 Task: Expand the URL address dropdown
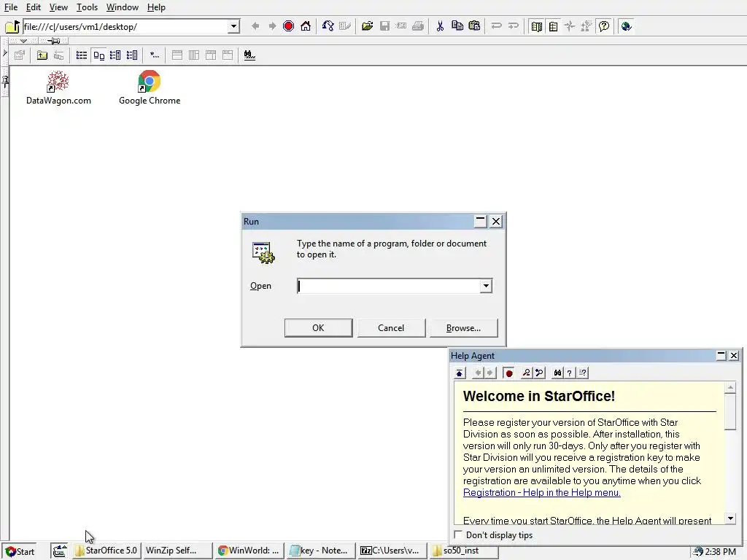[233, 26]
